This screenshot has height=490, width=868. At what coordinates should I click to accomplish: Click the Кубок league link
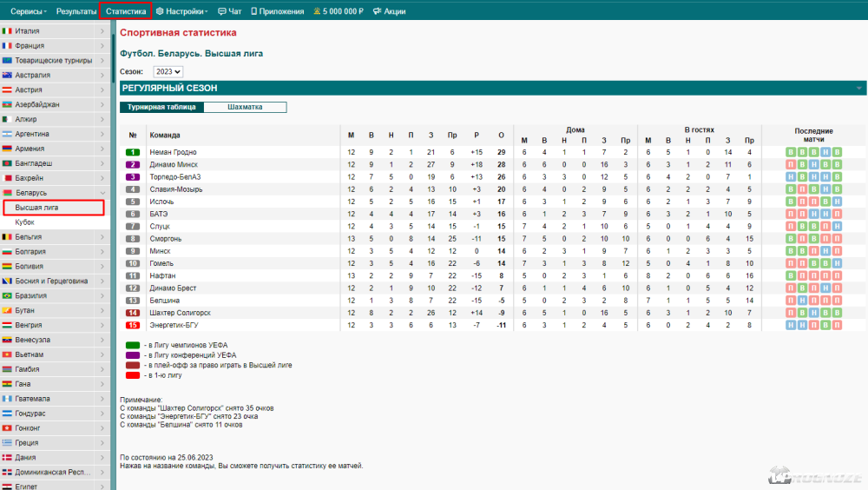tap(25, 222)
